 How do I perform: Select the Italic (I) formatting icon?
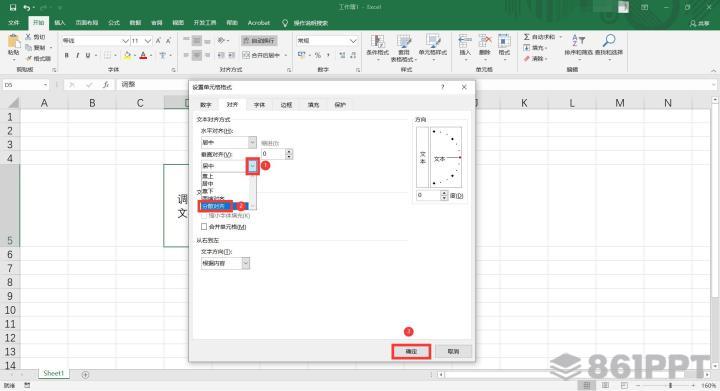[77, 55]
